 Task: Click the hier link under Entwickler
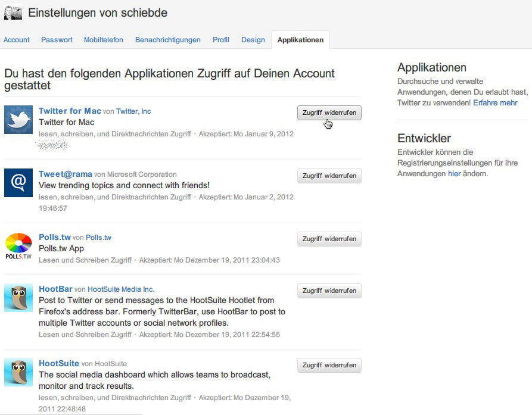pyautogui.click(x=454, y=174)
